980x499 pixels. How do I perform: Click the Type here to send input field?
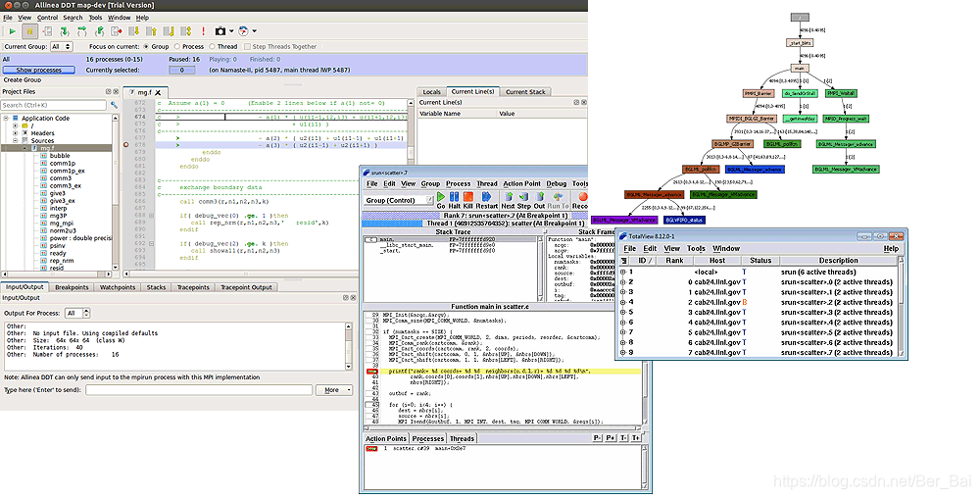click(x=199, y=389)
